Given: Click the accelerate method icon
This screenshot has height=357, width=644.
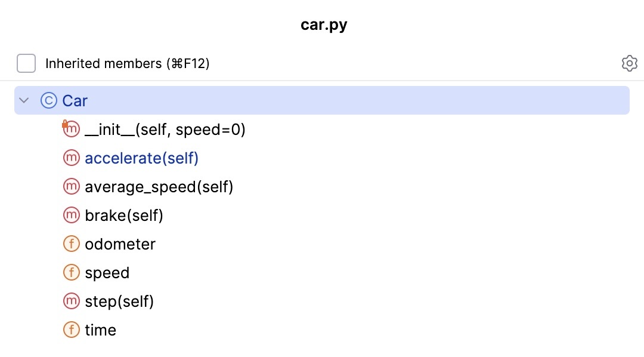Looking at the screenshot, I should pos(71,158).
